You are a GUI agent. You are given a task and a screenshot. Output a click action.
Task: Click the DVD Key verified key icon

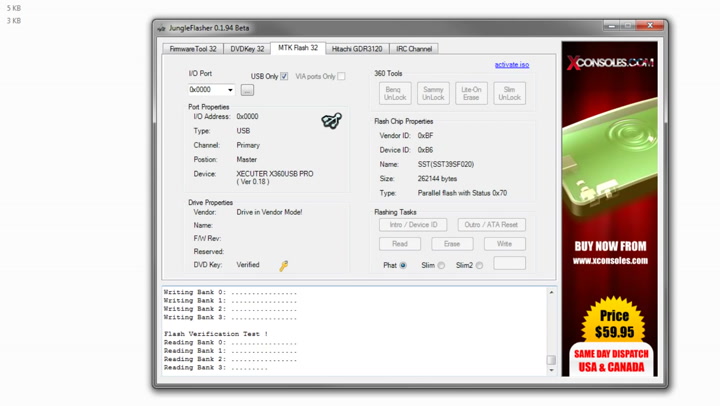click(x=283, y=266)
